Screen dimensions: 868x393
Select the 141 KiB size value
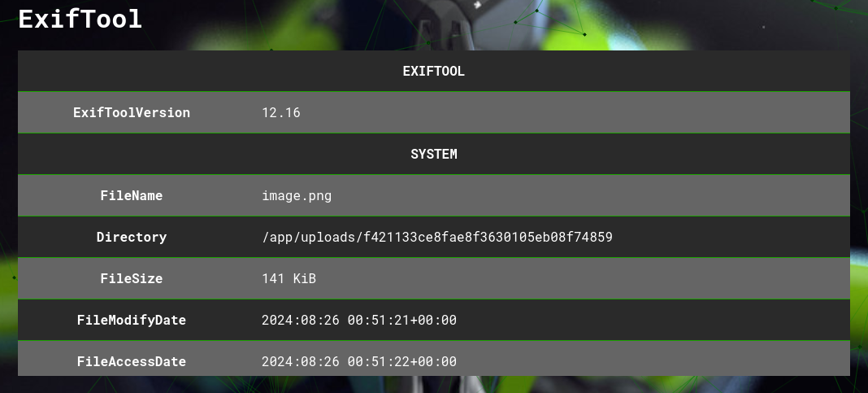click(289, 278)
